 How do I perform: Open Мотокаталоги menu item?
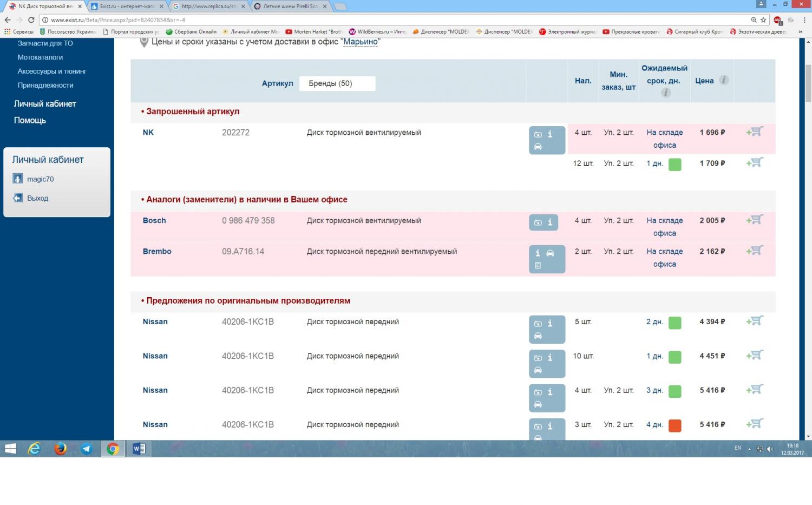(40, 57)
